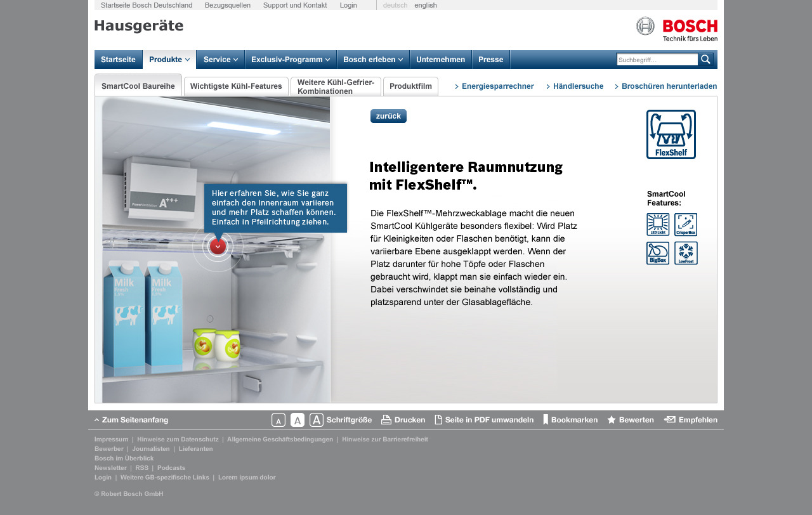Click the BOSCH logo

coord(676,28)
